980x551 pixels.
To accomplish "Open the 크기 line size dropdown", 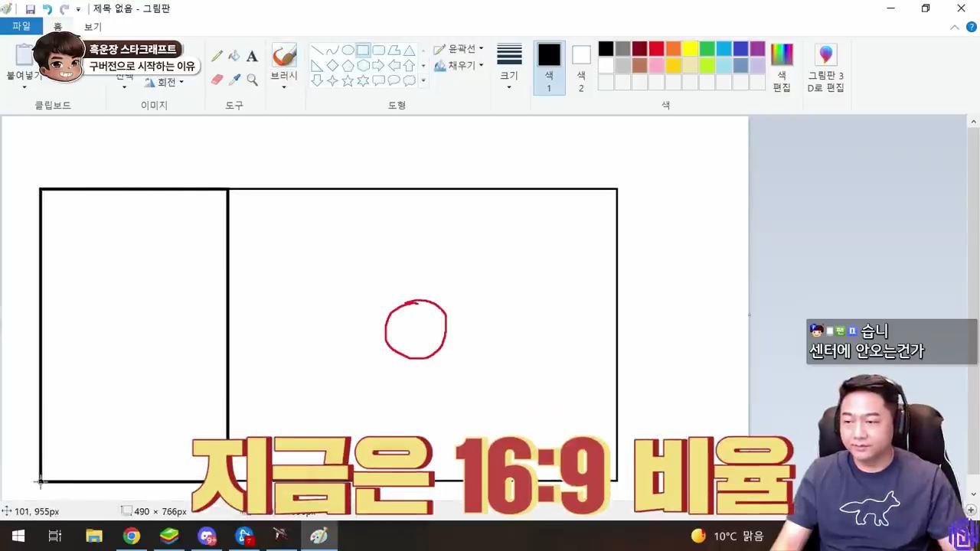I will point(509,68).
